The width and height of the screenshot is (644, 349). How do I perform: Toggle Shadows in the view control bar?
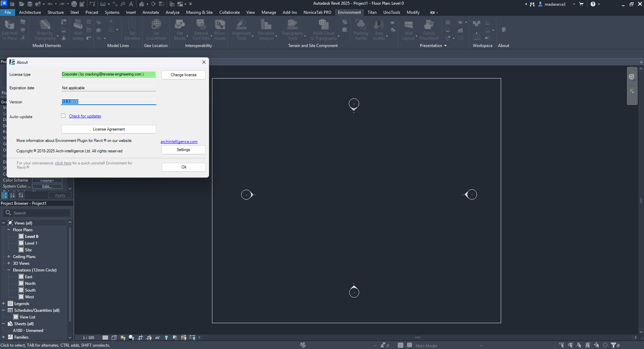pyautogui.click(x=131, y=338)
